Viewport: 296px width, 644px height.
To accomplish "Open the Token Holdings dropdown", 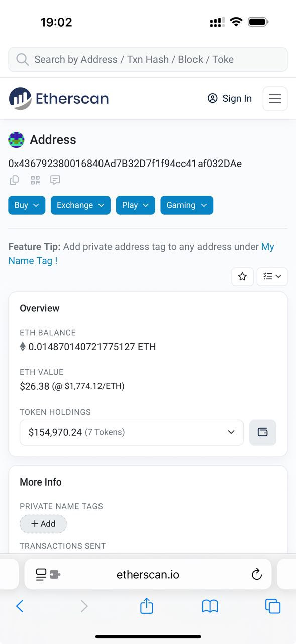I will click(132, 432).
